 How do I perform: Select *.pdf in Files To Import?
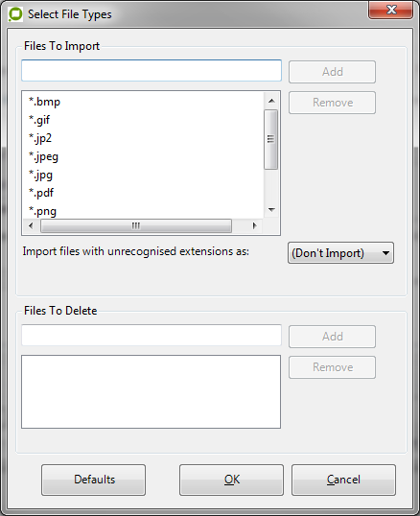[41, 193]
